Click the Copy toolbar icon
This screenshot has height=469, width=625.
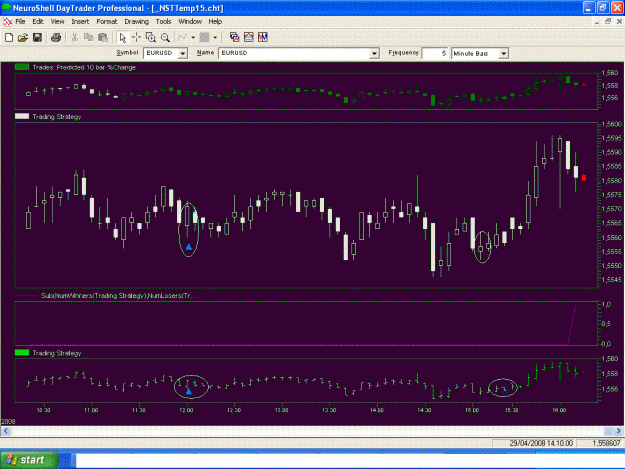click(88, 37)
